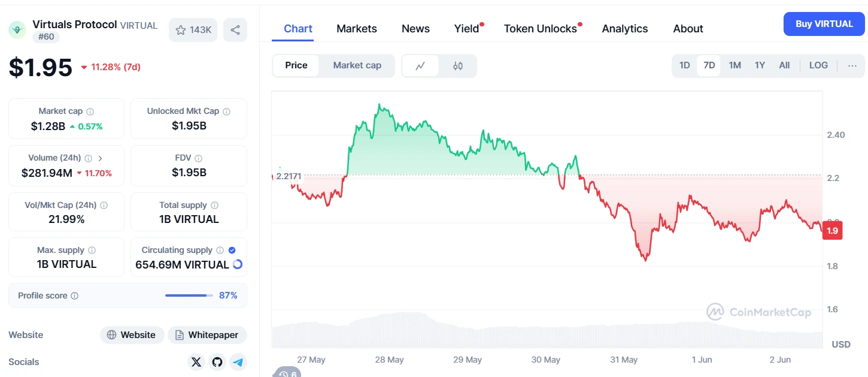Select the Price chart mode
This screenshot has height=377, width=868.
[296, 66]
